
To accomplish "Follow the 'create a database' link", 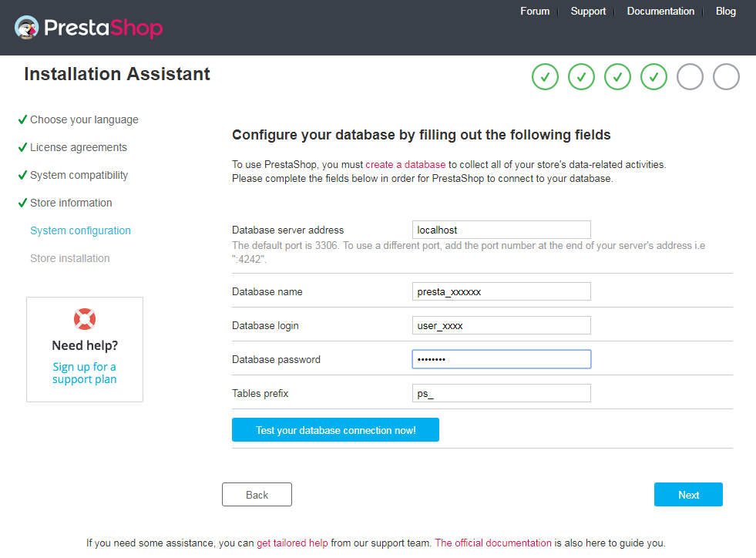I will point(405,164).
